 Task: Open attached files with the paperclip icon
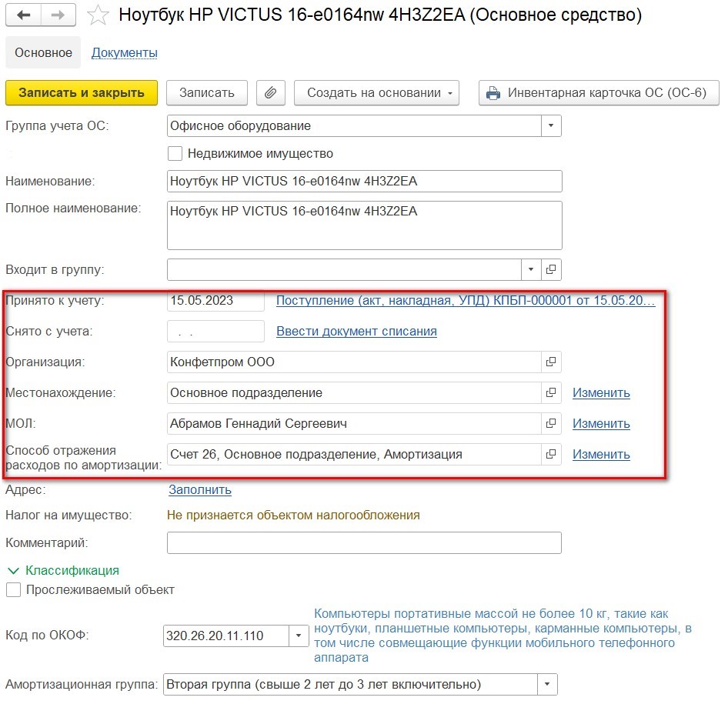click(x=271, y=93)
